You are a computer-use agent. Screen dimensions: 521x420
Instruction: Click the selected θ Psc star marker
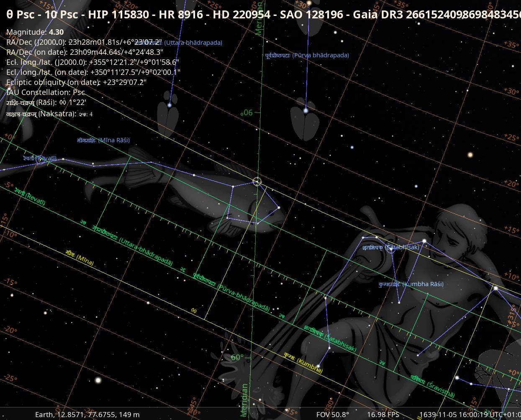tap(257, 181)
